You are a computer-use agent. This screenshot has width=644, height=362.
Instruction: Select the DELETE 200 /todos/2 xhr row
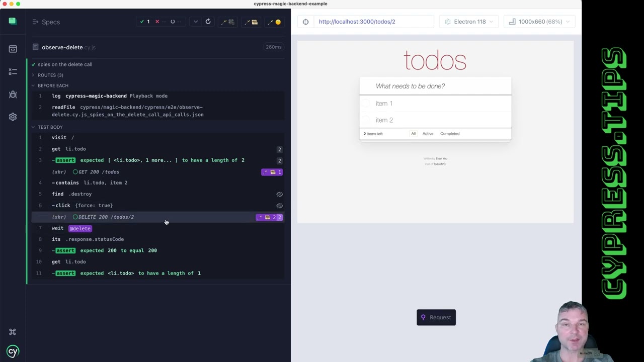[x=158, y=217]
